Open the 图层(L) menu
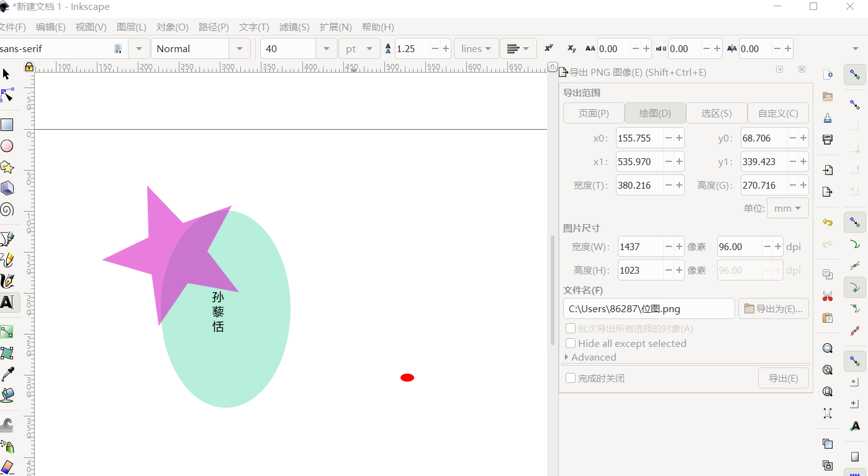This screenshot has height=476, width=868. click(x=132, y=27)
